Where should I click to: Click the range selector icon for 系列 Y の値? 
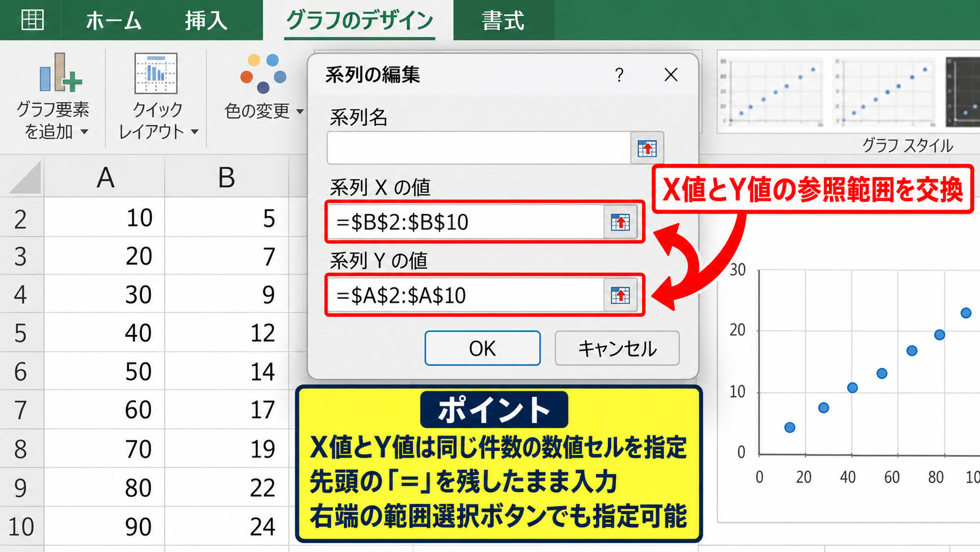pyautogui.click(x=620, y=295)
